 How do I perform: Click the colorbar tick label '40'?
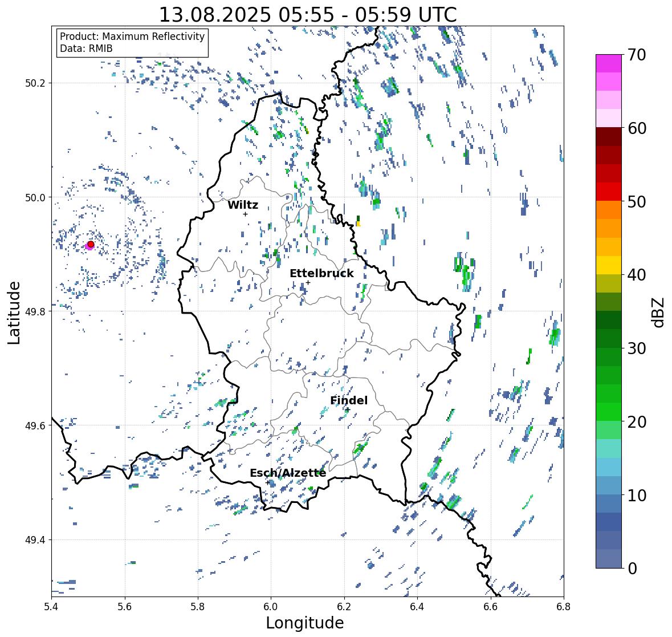click(637, 275)
